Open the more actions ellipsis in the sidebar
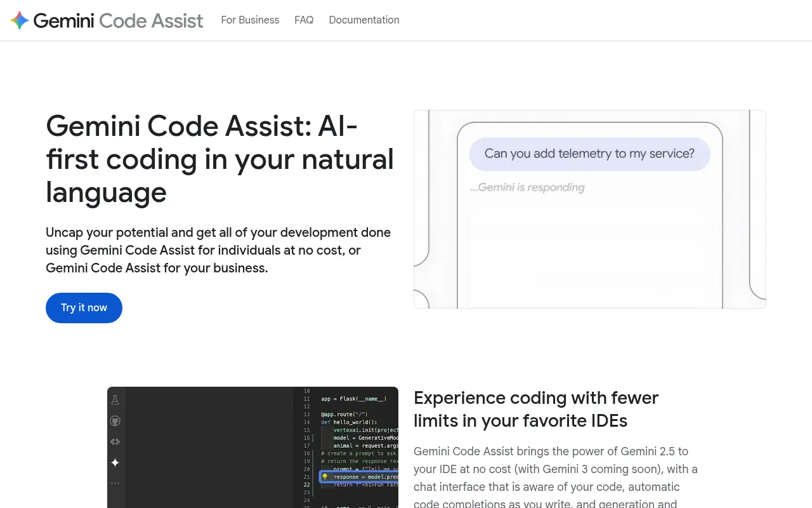The width and height of the screenshot is (812, 508). pyautogui.click(x=115, y=483)
